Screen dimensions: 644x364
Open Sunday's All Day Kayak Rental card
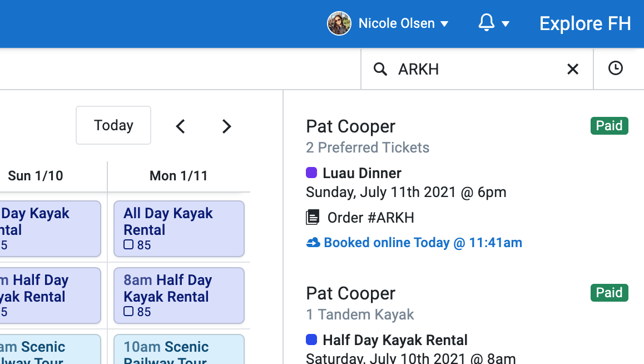click(x=50, y=229)
